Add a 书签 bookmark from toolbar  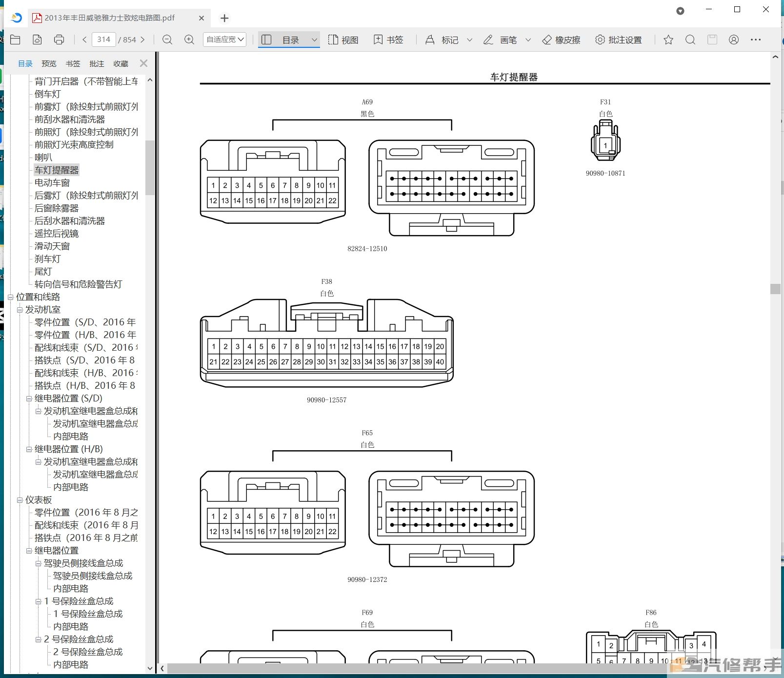[x=388, y=40]
